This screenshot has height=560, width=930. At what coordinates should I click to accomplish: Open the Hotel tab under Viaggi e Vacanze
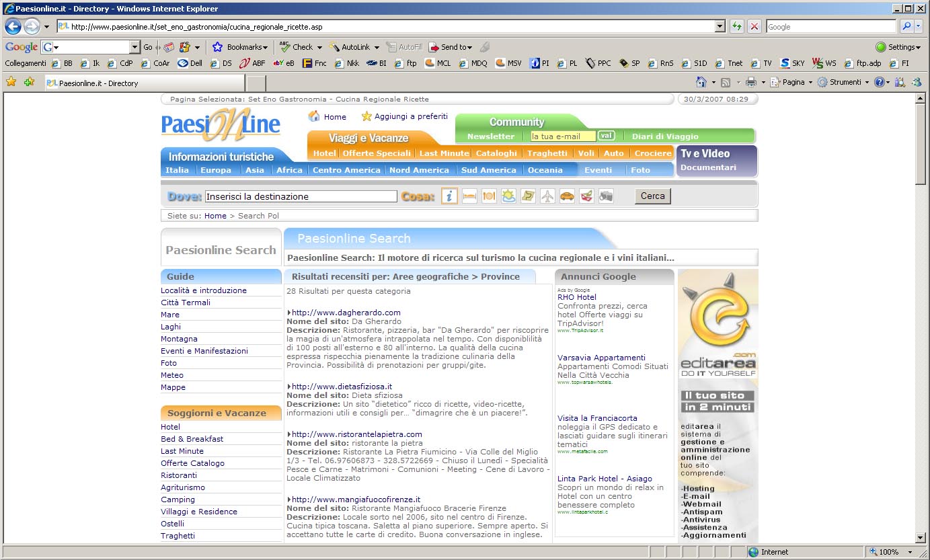(x=325, y=153)
